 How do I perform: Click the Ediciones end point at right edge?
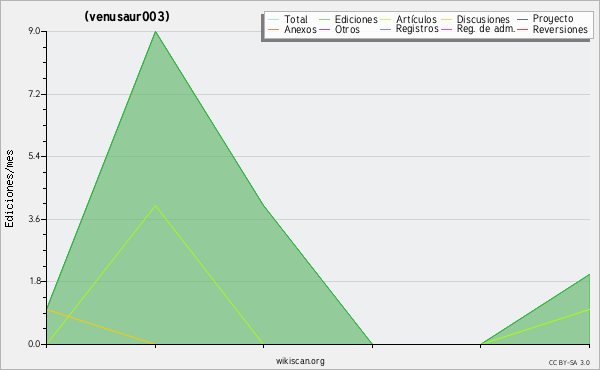click(589, 274)
